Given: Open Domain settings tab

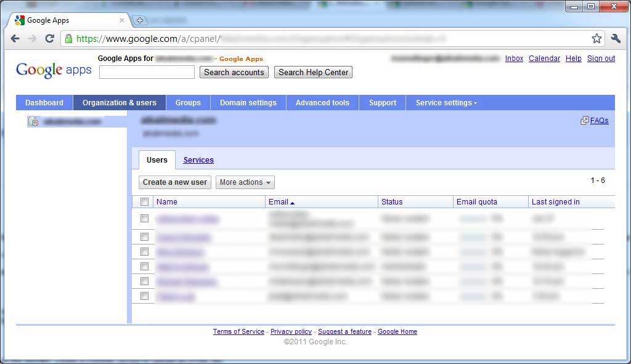Looking at the screenshot, I should click(248, 103).
